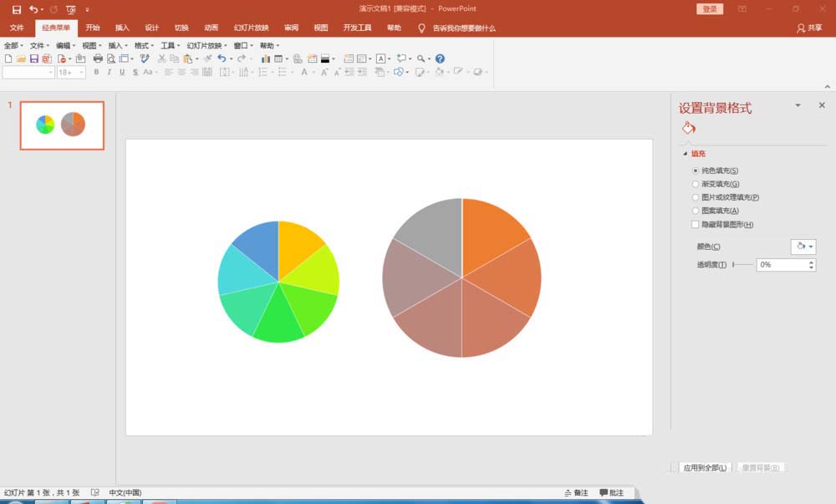Click the Italic I icon

[110, 72]
